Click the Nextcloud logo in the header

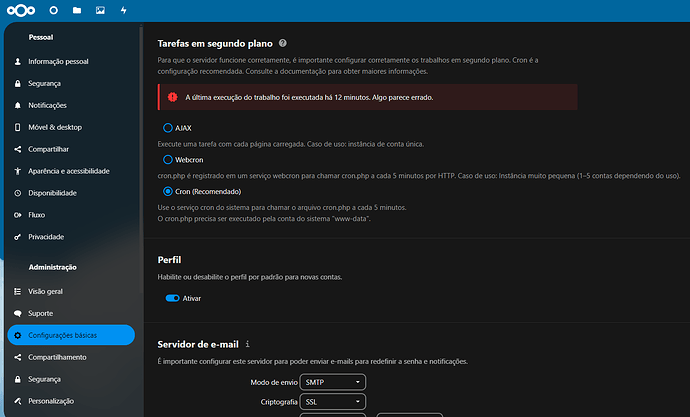pos(20,10)
